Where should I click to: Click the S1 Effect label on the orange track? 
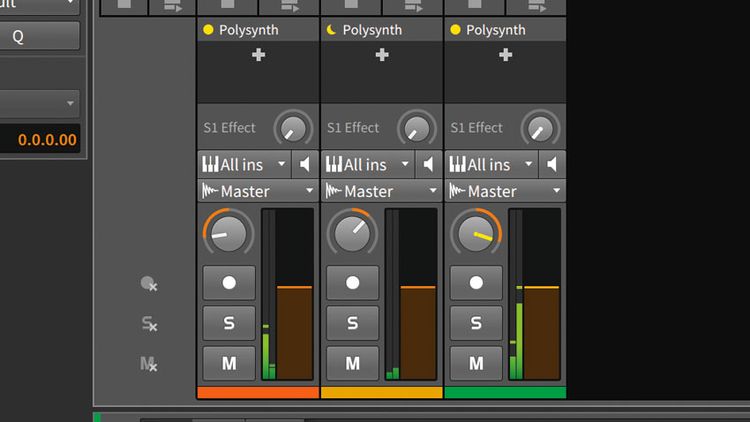click(x=230, y=128)
